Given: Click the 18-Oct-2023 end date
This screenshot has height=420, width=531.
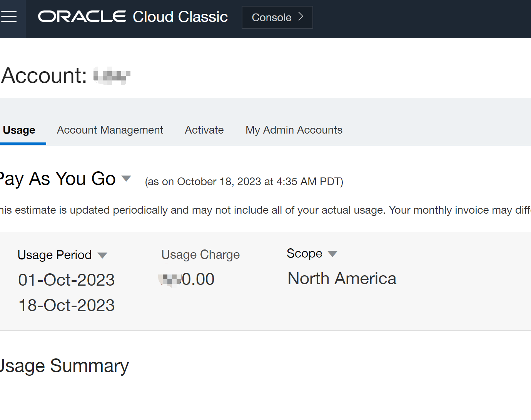Looking at the screenshot, I should pyautogui.click(x=67, y=305).
